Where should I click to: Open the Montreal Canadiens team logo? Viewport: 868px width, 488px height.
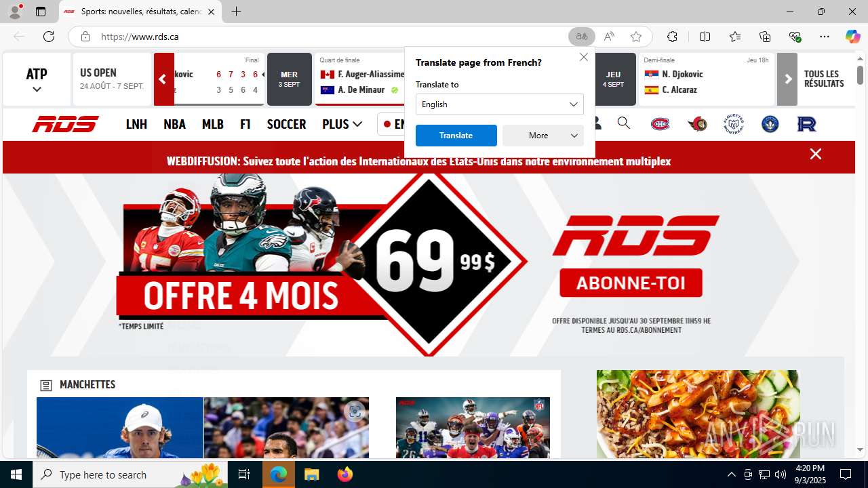click(x=660, y=124)
